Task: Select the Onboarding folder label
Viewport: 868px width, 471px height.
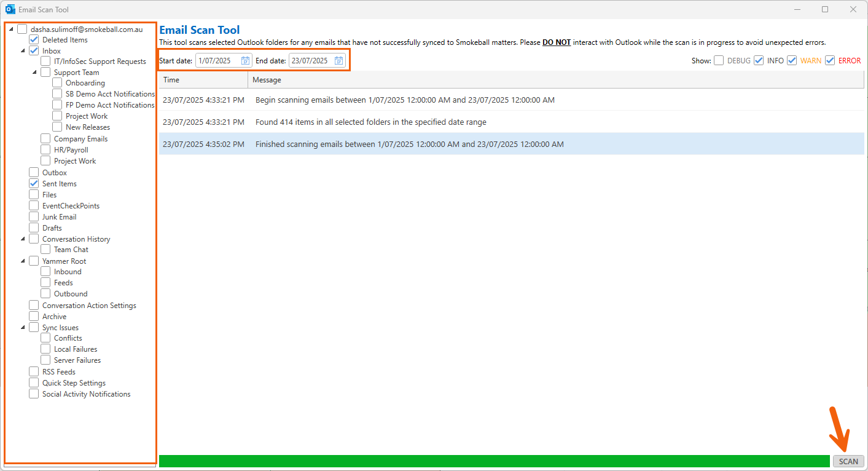Action: 85,83
